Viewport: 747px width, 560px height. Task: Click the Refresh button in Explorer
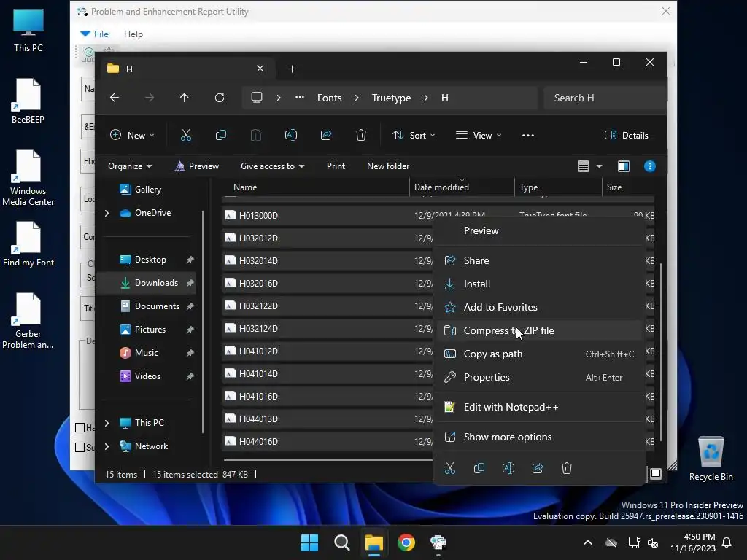pyautogui.click(x=220, y=98)
